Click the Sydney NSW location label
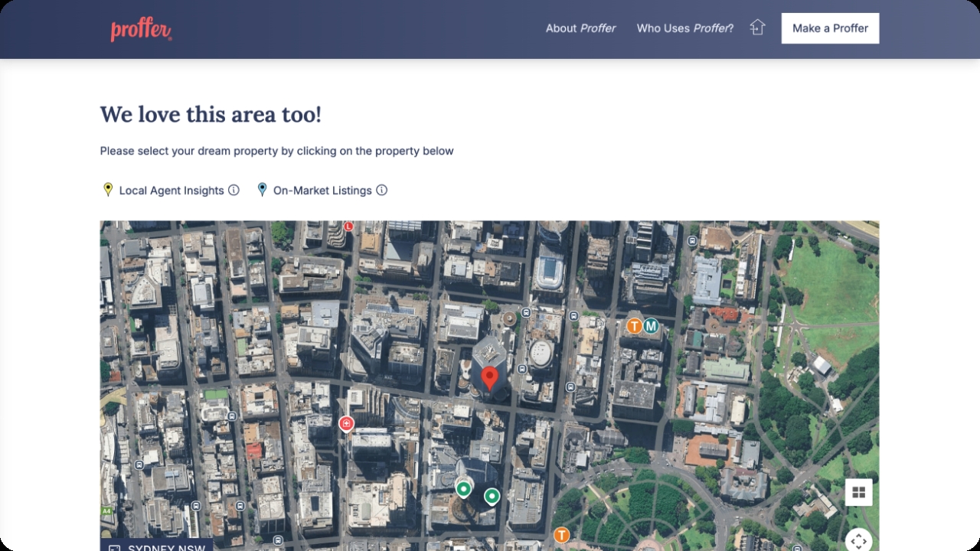Screen dimensions: 980x551 (157, 545)
